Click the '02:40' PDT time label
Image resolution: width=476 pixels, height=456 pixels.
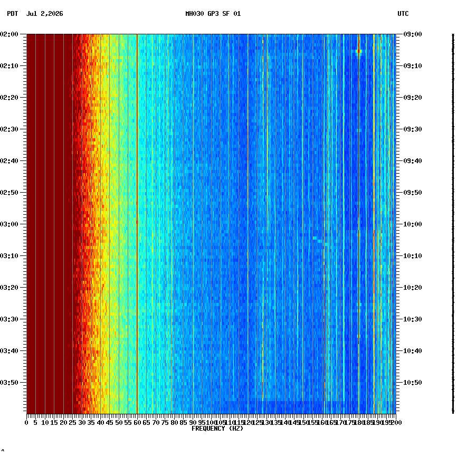pyautogui.click(x=9, y=160)
